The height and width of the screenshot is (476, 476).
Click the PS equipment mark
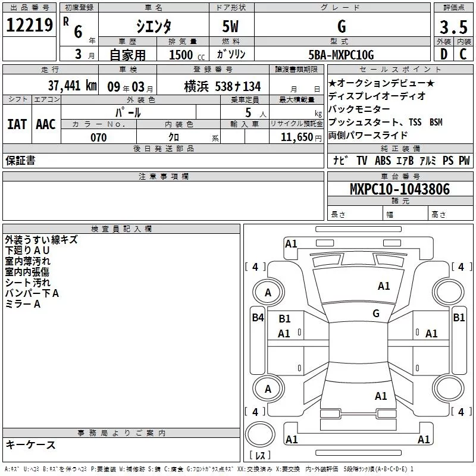448,160
